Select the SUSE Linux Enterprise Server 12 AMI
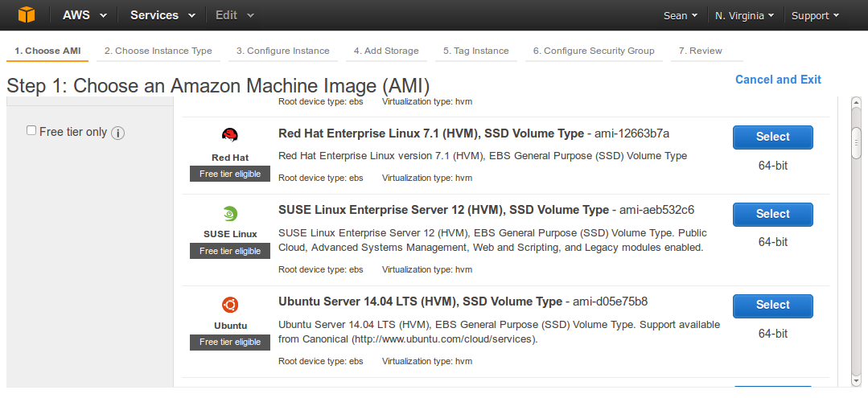Screen dimensions: 868x398 pos(773,214)
